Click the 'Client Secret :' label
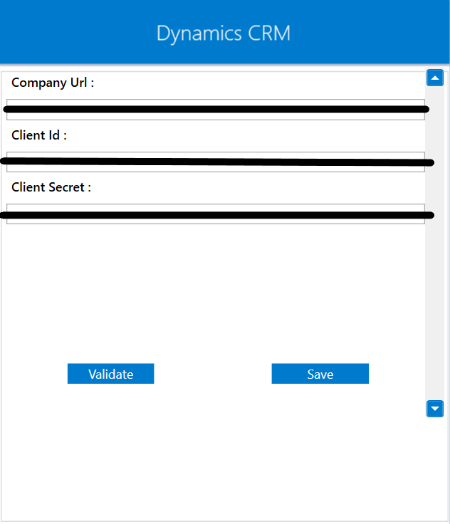This screenshot has width=450, height=524. click(x=51, y=187)
